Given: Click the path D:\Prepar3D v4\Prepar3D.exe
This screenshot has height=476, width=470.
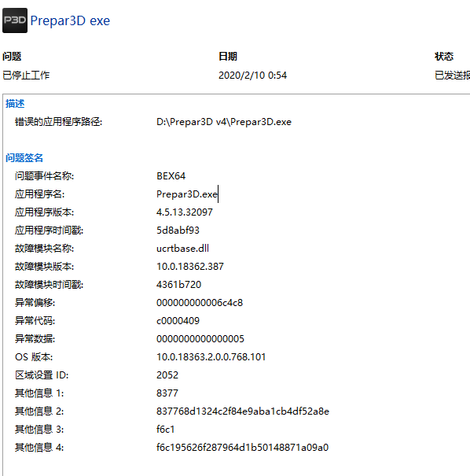Looking at the screenshot, I should [x=224, y=122].
